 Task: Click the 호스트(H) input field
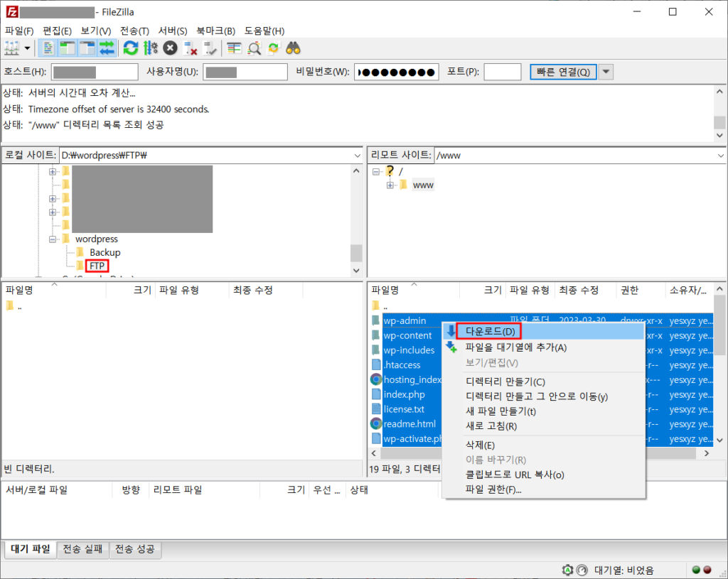pyautogui.click(x=95, y=72)
